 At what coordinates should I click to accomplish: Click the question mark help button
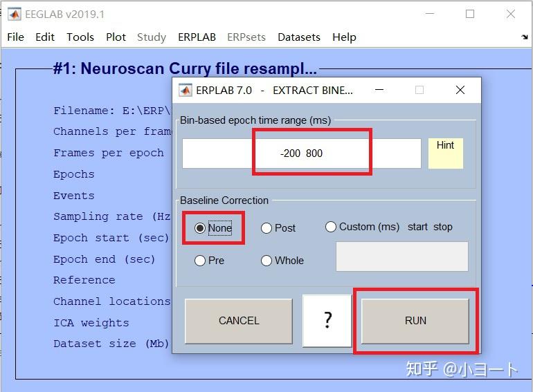pyautogui.click(x=327, y=321)
